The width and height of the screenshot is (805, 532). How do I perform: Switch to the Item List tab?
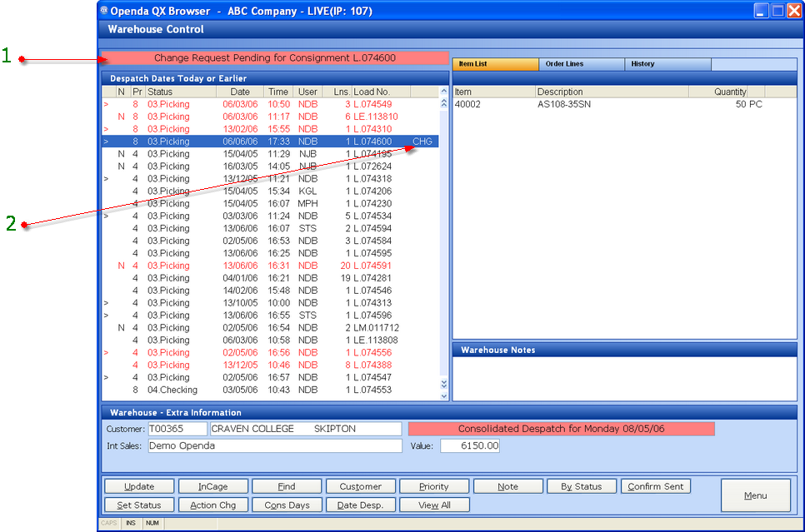click(x=496, y=64)
